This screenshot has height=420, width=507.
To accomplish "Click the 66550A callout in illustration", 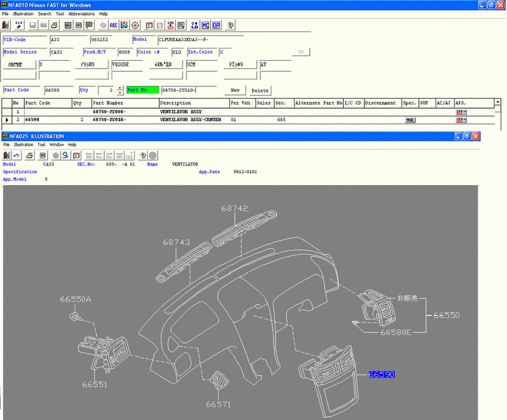I will coord(75,299).
